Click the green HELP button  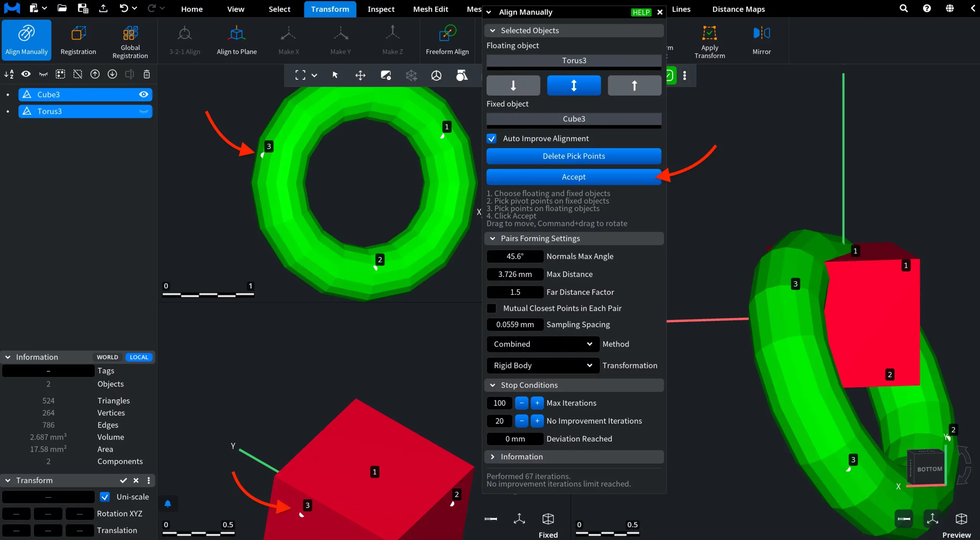(641, 12)
